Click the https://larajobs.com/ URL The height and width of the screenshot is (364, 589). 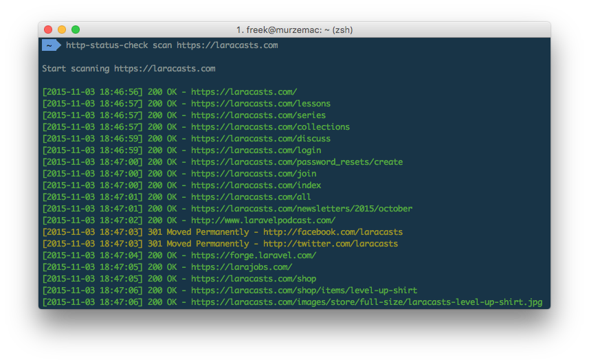point(241,266)
